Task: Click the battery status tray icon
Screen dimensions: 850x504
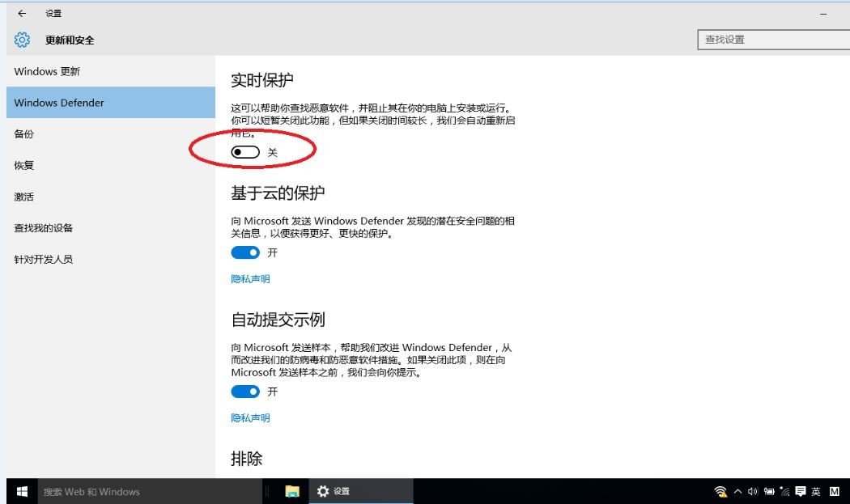Action: pos(769,492)
